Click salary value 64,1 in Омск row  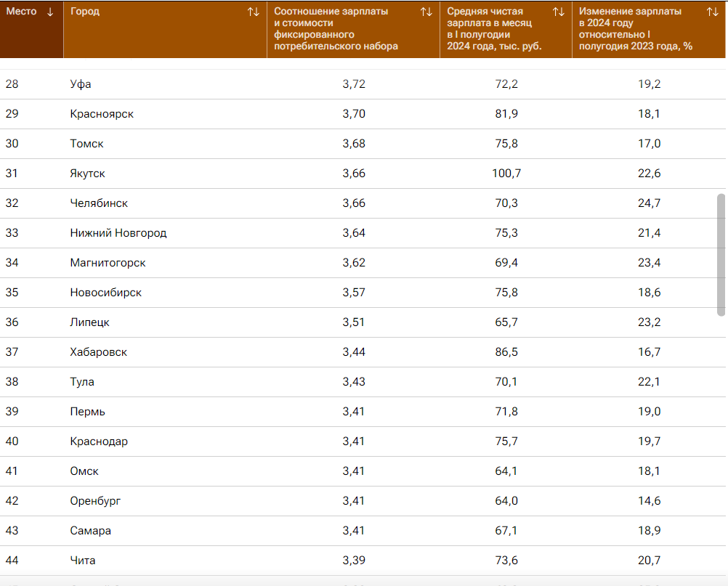pos(506,471)
